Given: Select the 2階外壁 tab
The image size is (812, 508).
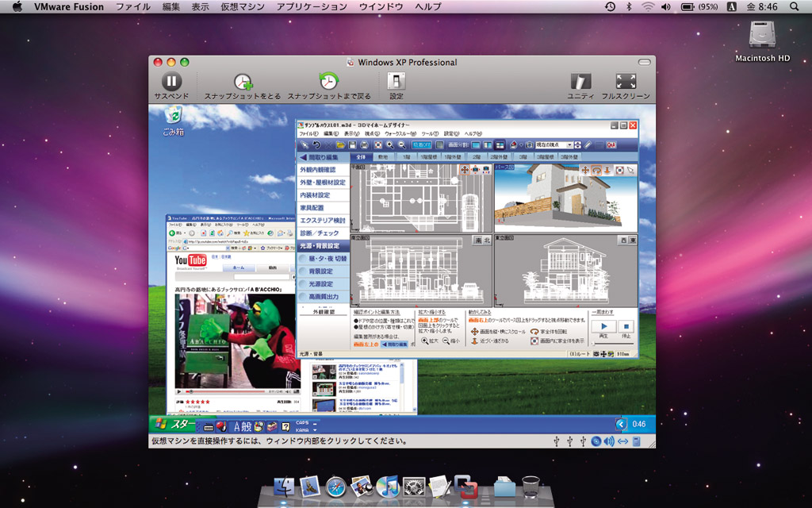Looking at the screenshot, I should click(x=499, y=156).
